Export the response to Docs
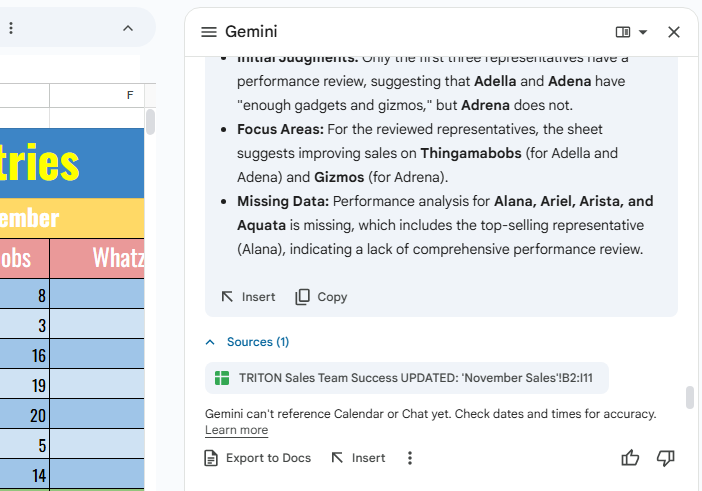 coord(257,458)
